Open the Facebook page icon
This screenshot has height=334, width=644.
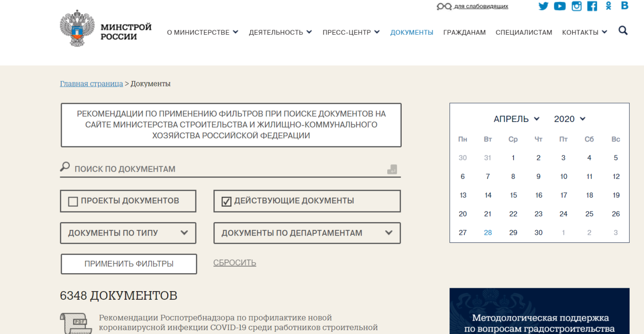(x=592, y=6)
